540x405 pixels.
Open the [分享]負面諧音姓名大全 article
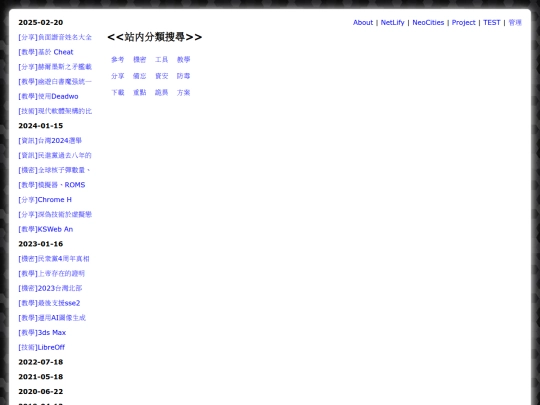pyautogui.click(x=55, y=37)
